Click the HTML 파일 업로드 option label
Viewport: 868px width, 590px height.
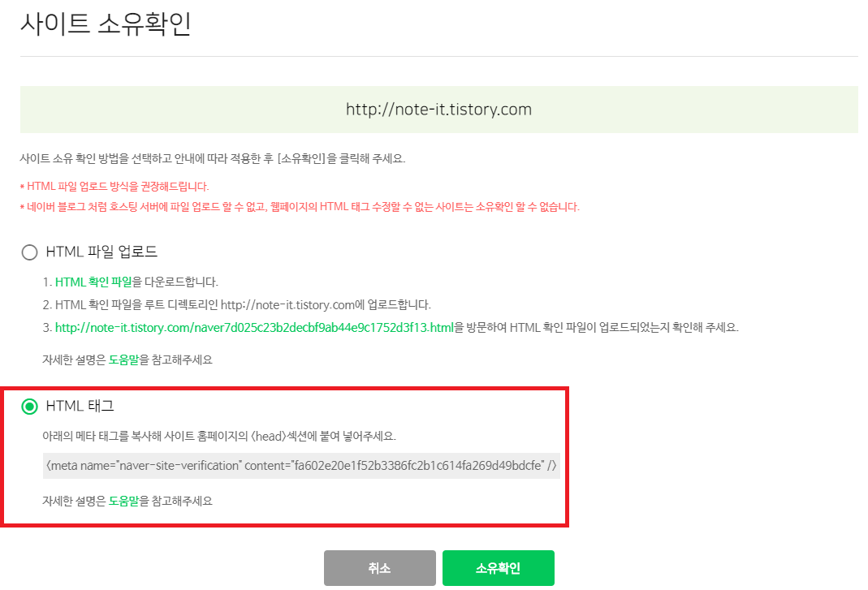[101, 252]
